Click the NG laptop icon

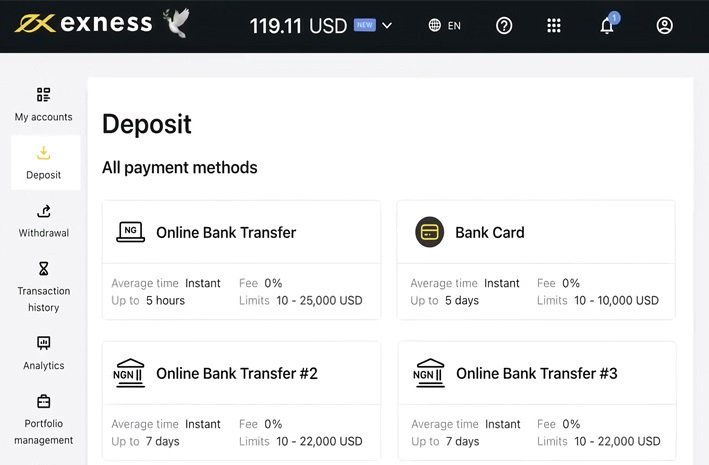pos(130,232)
